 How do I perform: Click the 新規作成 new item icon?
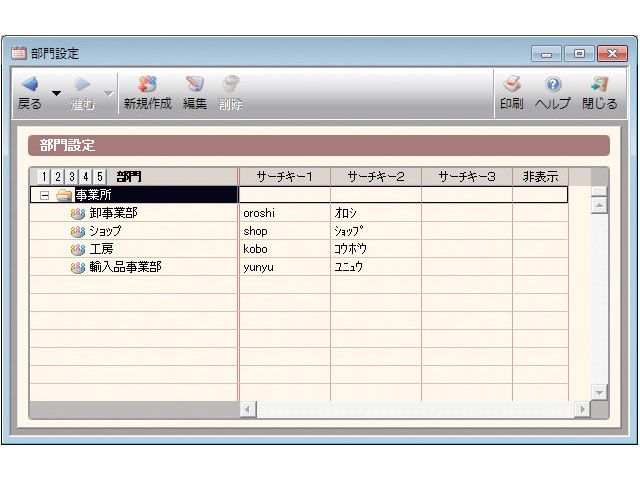(147, 86)
